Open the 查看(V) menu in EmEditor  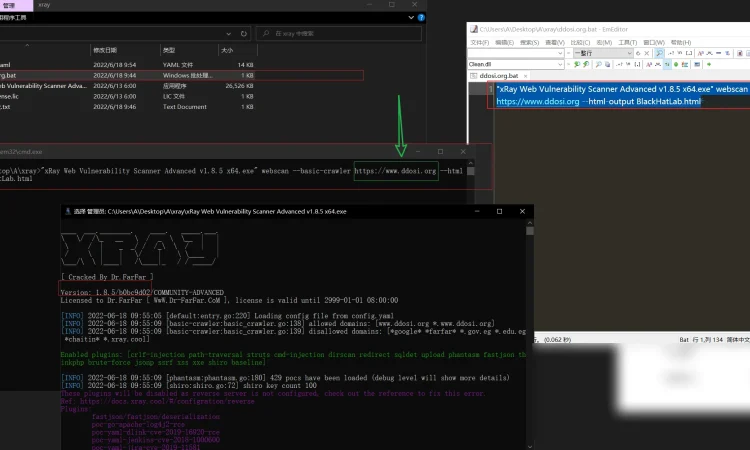point(555,43)
